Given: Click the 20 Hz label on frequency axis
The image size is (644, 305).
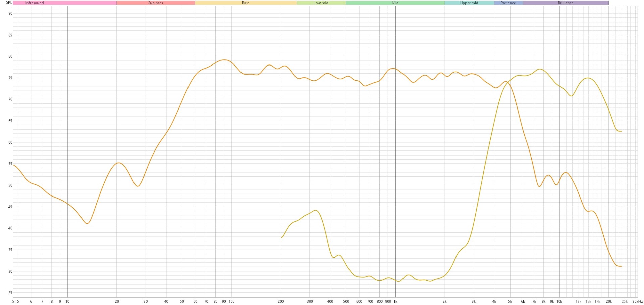Looking at the screenshot, I should click(117, 301).
